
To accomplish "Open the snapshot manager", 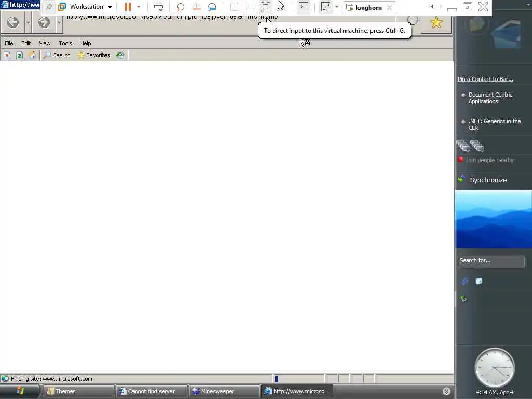I will click(212, 7).
